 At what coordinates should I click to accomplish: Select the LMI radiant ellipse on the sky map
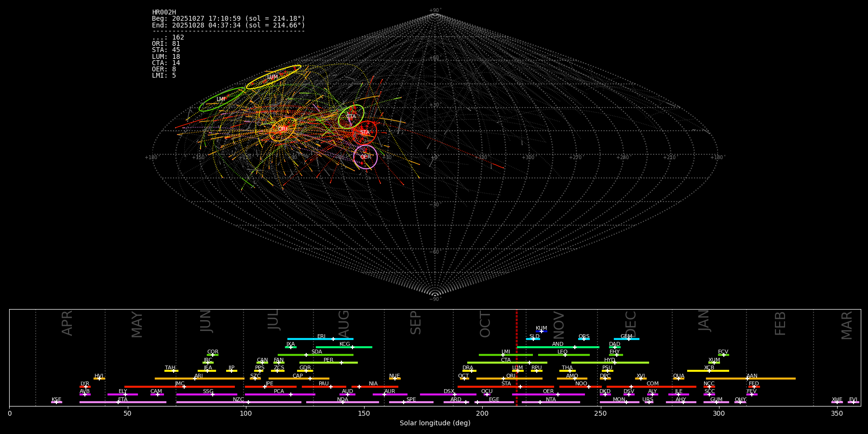(x=222, y=99)
